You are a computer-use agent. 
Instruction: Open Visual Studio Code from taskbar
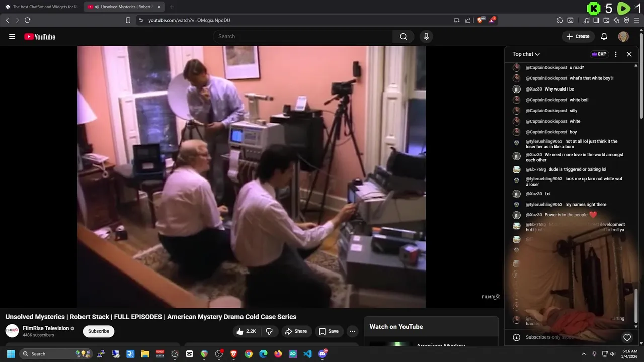coord(307,354)
